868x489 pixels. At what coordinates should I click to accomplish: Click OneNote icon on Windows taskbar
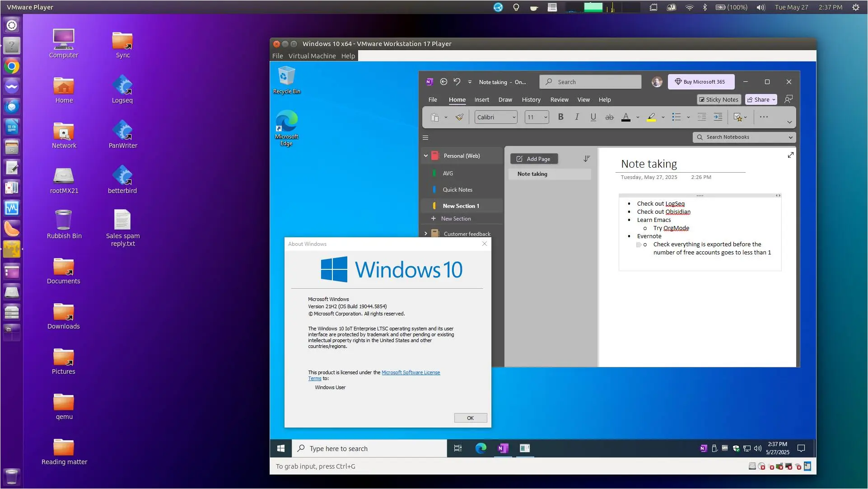point(503,448)
